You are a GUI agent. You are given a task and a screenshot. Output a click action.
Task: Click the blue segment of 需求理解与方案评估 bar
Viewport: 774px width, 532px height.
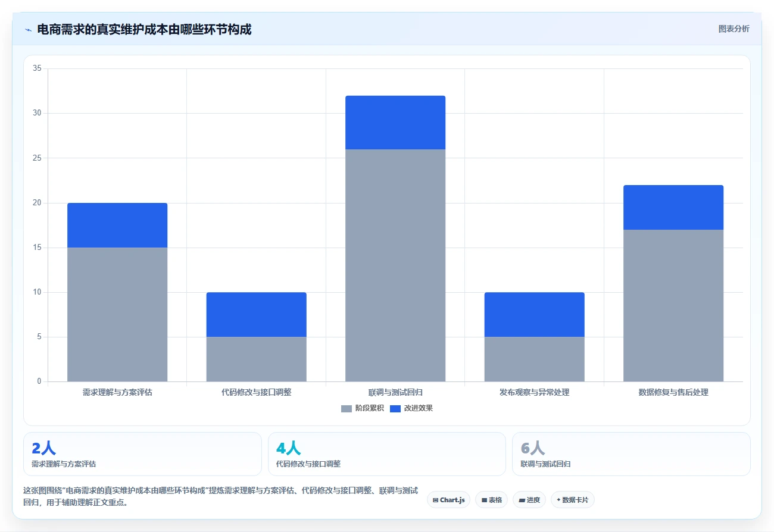117,225
